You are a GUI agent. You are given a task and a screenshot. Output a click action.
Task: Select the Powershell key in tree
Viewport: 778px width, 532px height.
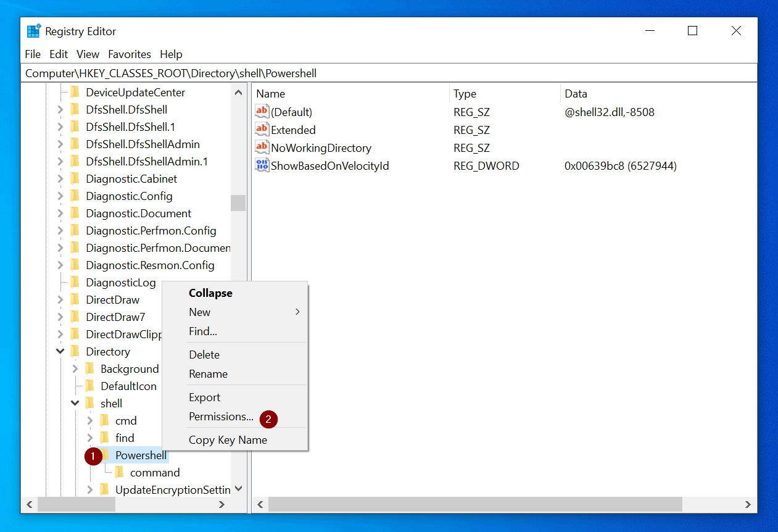coord(141,455)
